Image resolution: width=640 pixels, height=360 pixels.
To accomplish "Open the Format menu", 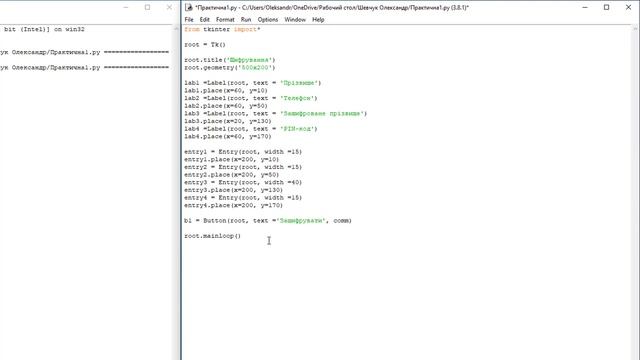I will [x=225, y=20].
